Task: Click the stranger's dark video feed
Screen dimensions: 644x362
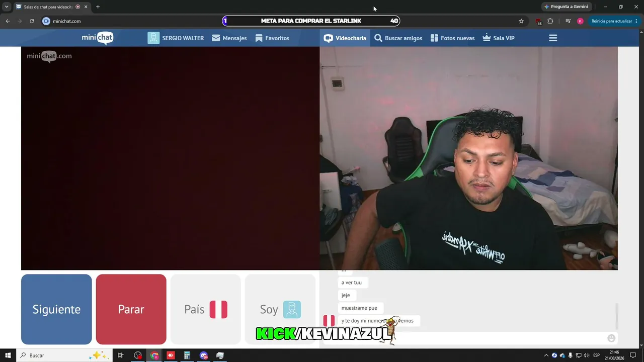Action: click(x=170, y=158)
